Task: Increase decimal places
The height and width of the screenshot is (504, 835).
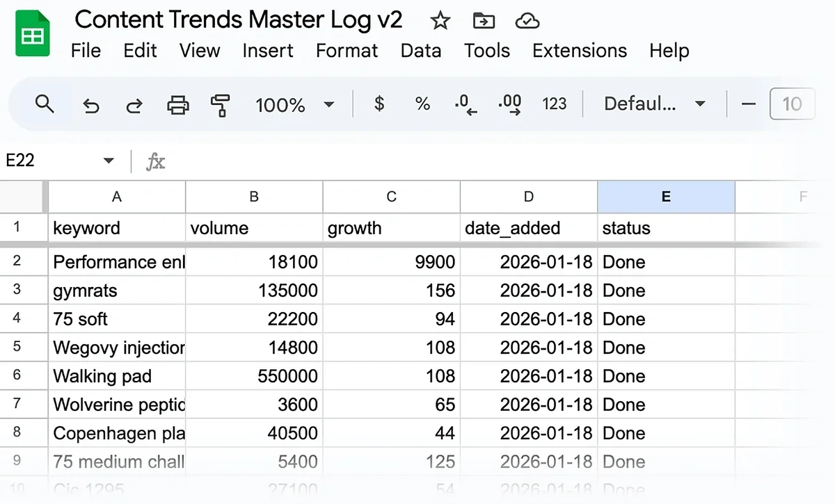Action: [509, 103]
